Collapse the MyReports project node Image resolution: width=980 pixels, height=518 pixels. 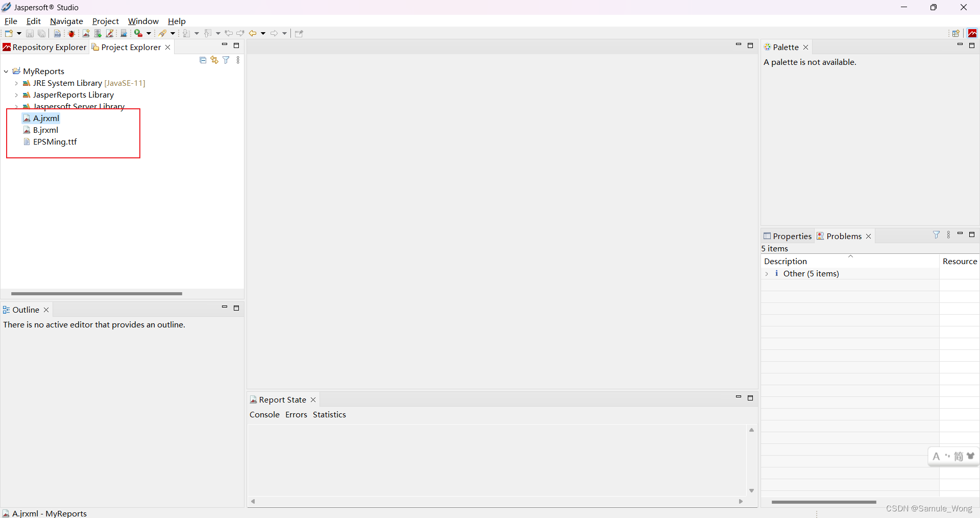point(6,72)
